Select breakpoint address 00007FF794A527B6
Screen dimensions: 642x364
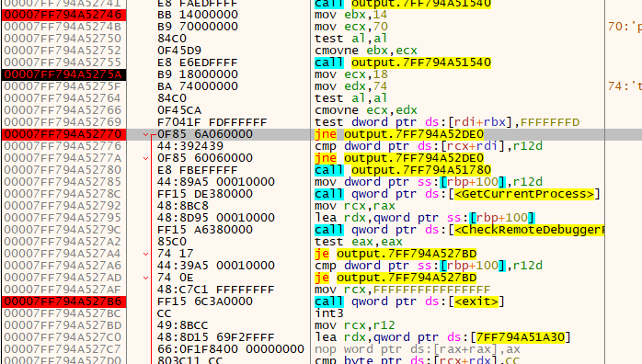pos(63,301)
